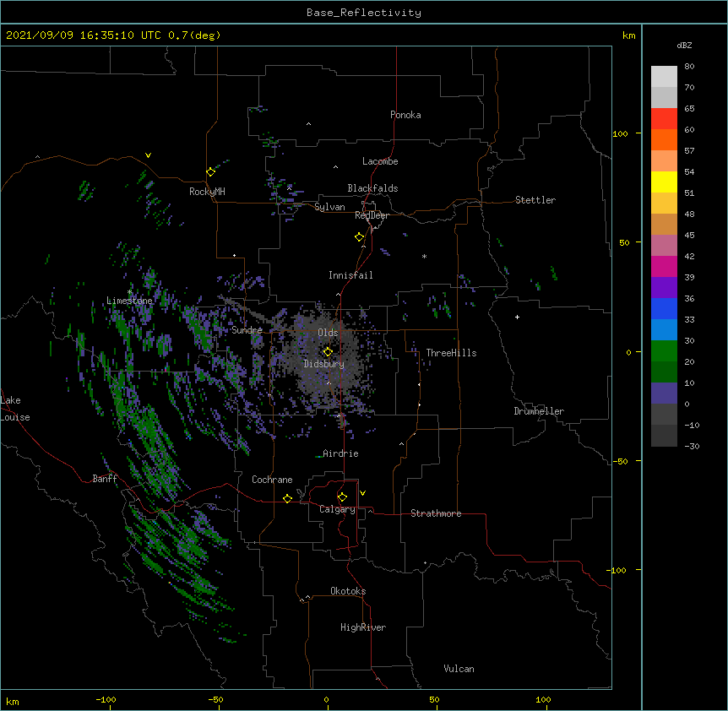The image size is (728, 711).
Task: Pick the light gray 70-80 dBZ swatch
Action: click(664, 76)
